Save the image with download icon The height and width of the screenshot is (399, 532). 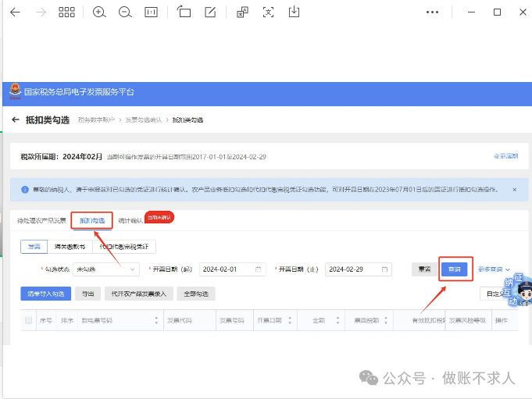[294, 12]
